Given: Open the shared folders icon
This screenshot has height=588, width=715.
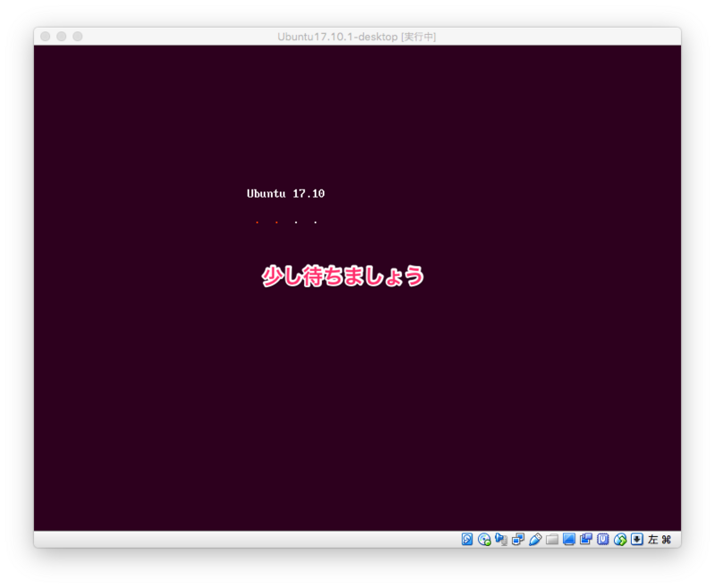Looking at the screenshot, I should [x=552, y=540].
